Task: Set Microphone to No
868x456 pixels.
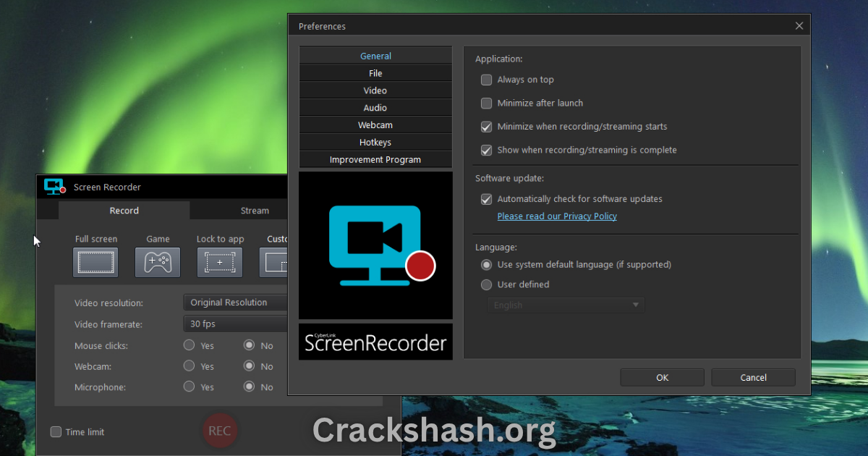Action: point(249,387)
